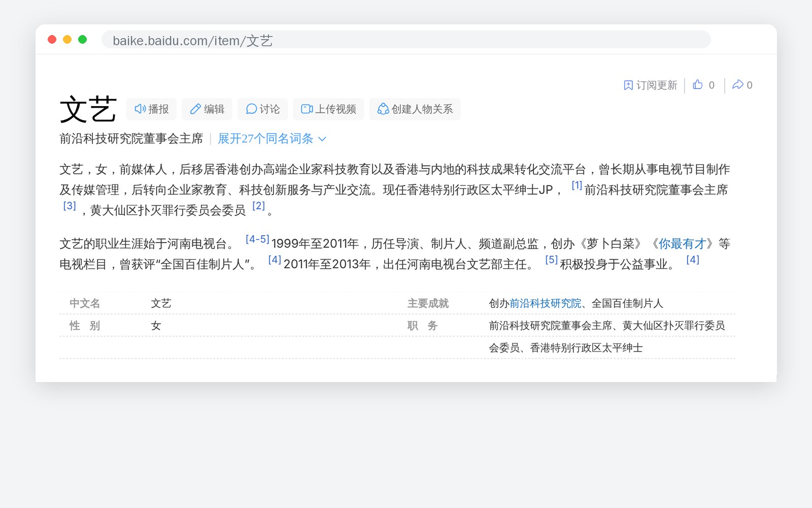Viewport: 812px width, 508px height.
Task: Open the 你最有才 link
Action: pyautogui.click(x=682, y=244)
